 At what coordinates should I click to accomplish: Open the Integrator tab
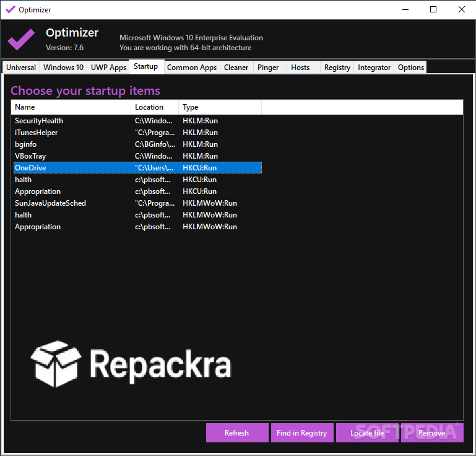pos(374,67)
